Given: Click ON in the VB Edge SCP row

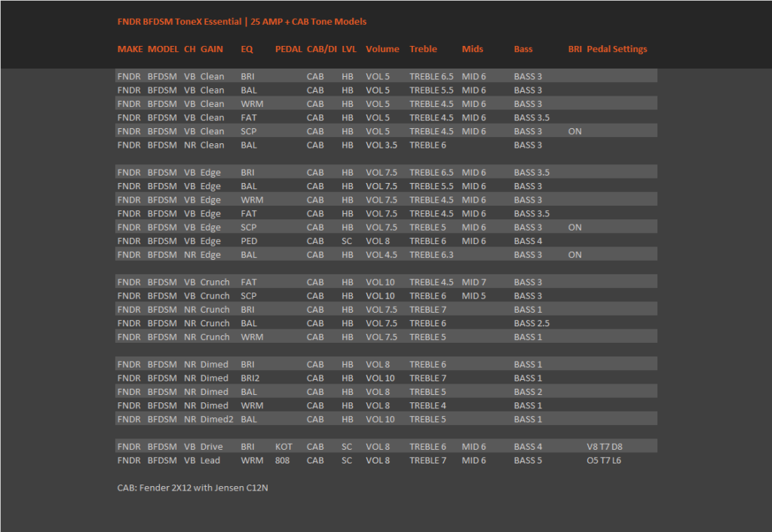Looking at the screenshot, I should coord(574,228).
